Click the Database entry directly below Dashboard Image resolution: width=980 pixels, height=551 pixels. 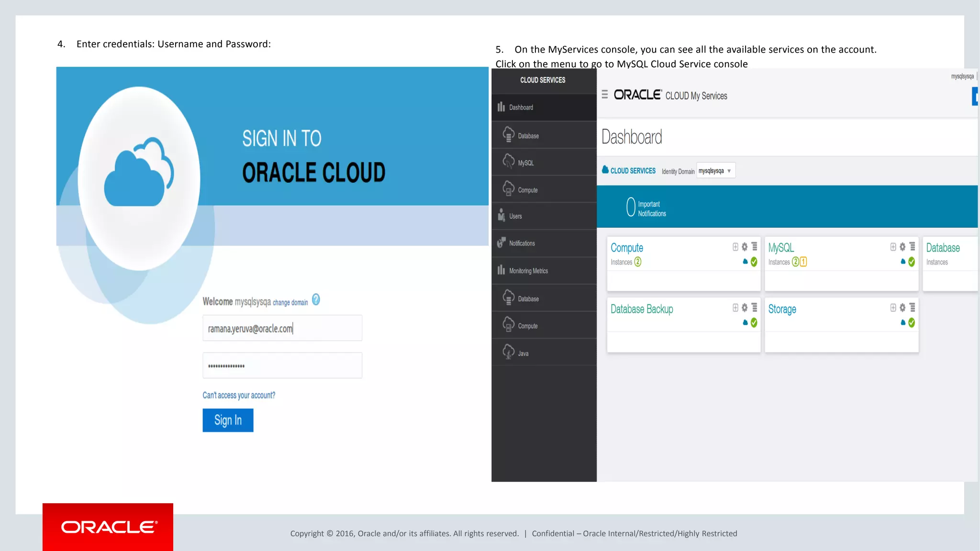pyautogui.click(x=544, y=135)
